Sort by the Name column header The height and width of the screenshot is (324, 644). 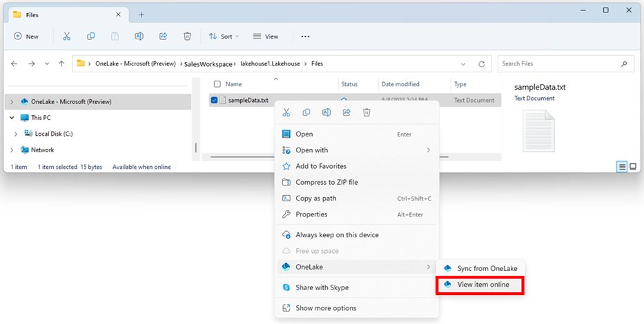click(233, 84)
